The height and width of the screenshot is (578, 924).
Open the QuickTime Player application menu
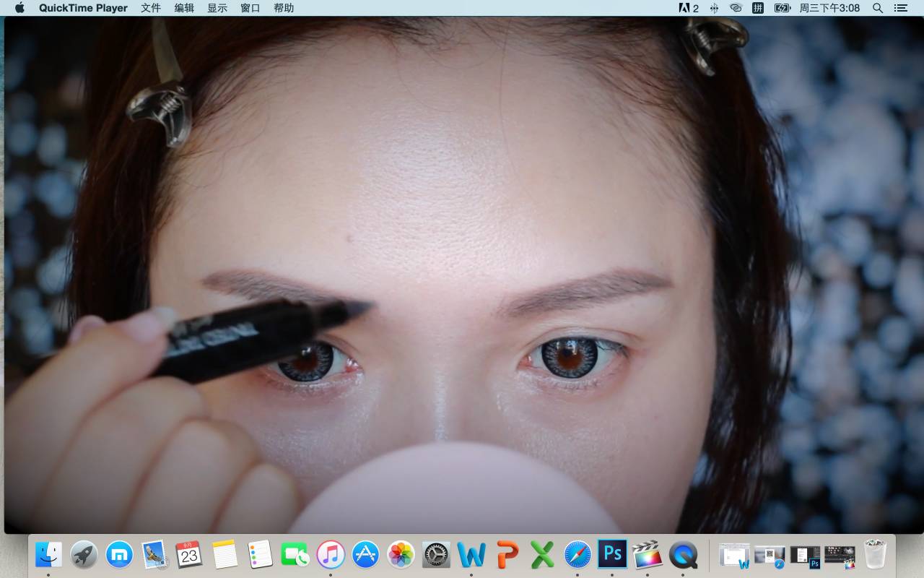coord(83,8)
